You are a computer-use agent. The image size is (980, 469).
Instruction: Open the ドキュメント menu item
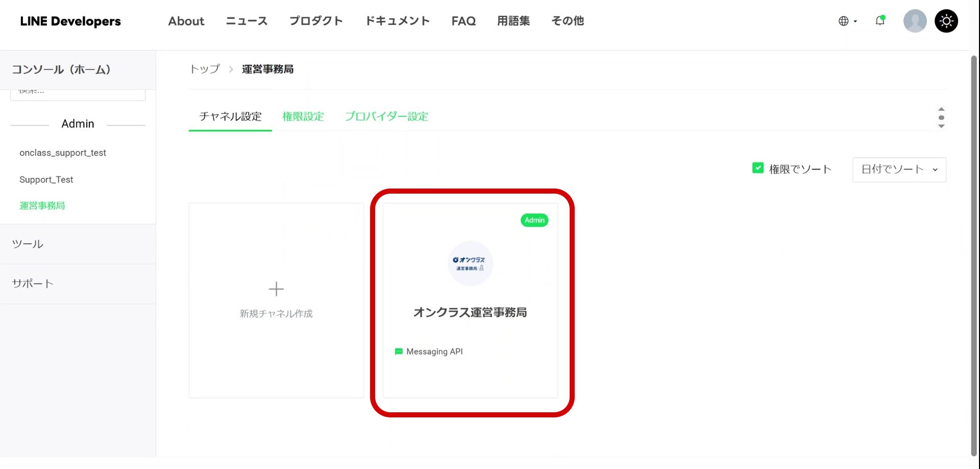pyautogui.click(x=397, y=21)
